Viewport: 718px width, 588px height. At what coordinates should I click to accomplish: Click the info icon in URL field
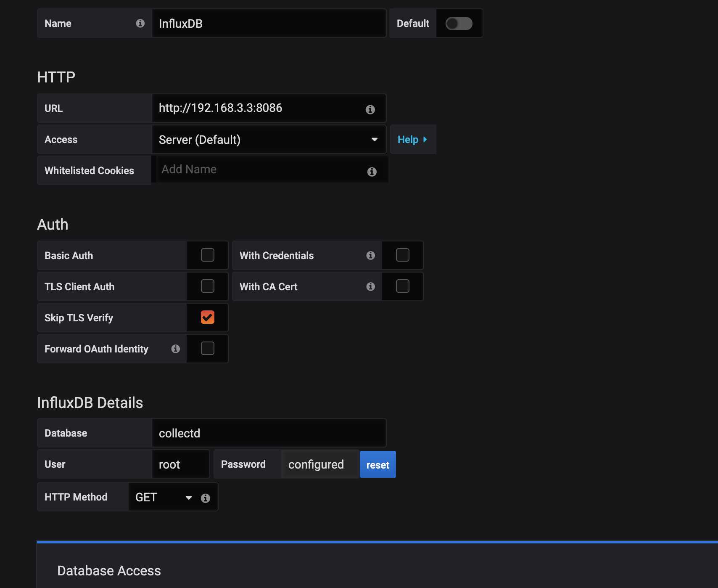pos(370,109)
